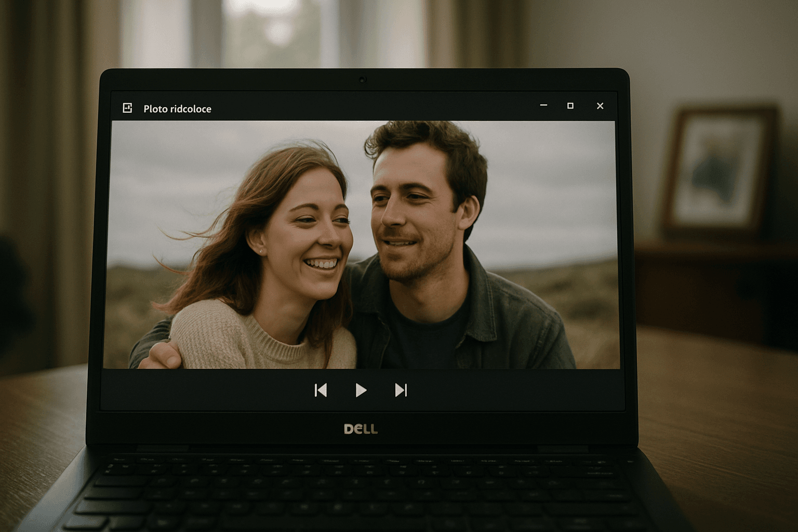Toggle playback by pressing the center play button
Screen dimensions: 798x532
tap(360, 391)
